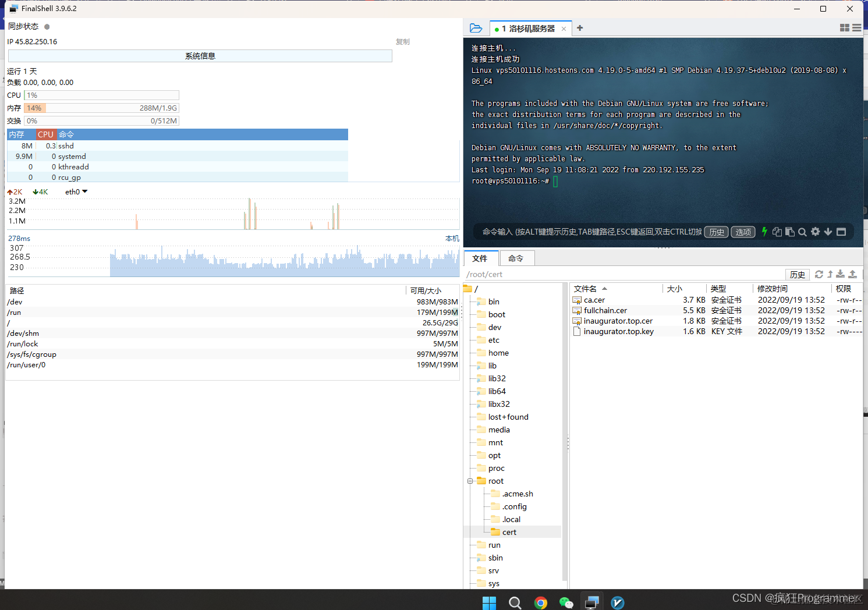This screenshot has width=868, height=610.
Task: Click the green lightning quick command icon
Action: tap(764, 232)
